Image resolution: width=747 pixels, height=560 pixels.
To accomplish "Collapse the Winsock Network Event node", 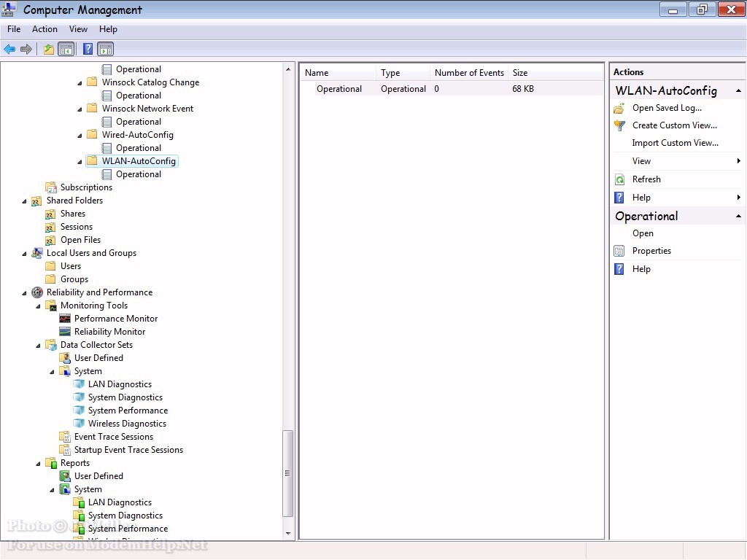I will (80, 109).
